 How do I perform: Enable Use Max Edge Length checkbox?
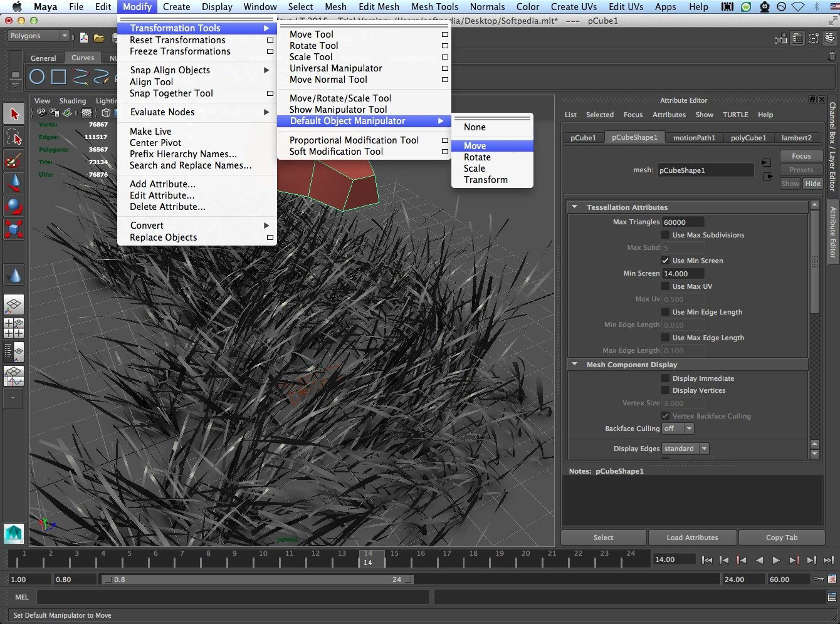(x=665, y=338)
